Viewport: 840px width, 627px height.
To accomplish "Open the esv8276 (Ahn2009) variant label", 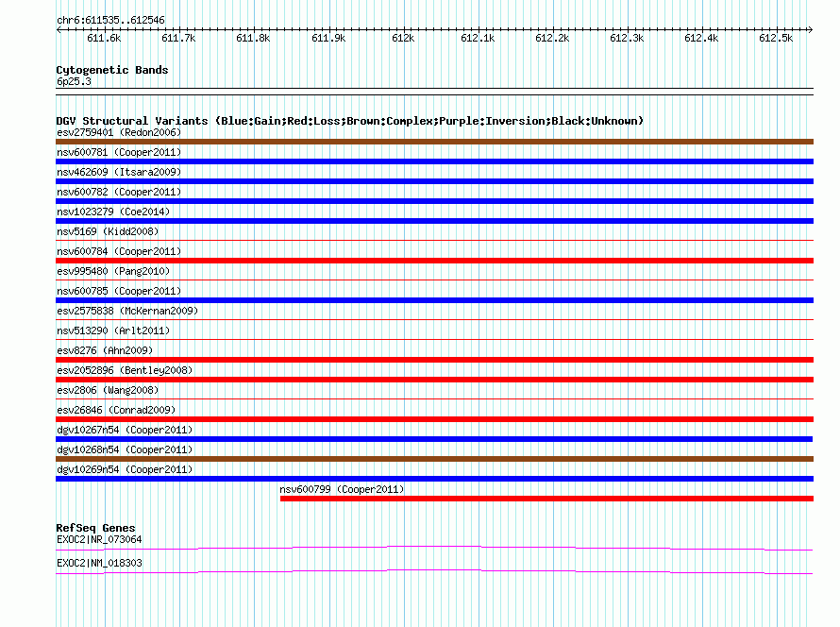I will [105, 350].
